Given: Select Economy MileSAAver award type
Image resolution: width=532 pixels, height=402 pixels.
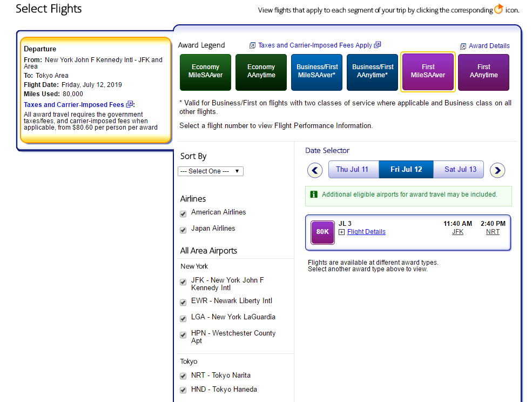Looking at the screenshot, I should coord(206,72).
